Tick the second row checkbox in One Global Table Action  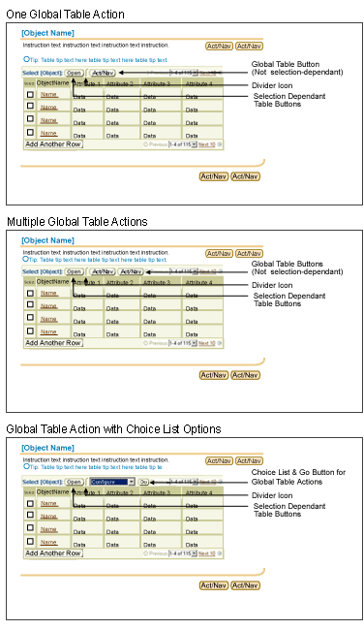[x=30, y=106]
